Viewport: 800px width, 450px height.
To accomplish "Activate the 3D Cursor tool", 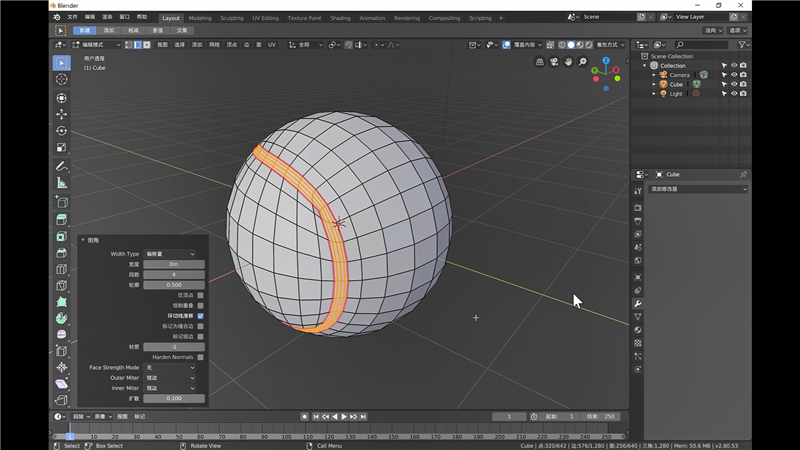I will click(62, 80).
